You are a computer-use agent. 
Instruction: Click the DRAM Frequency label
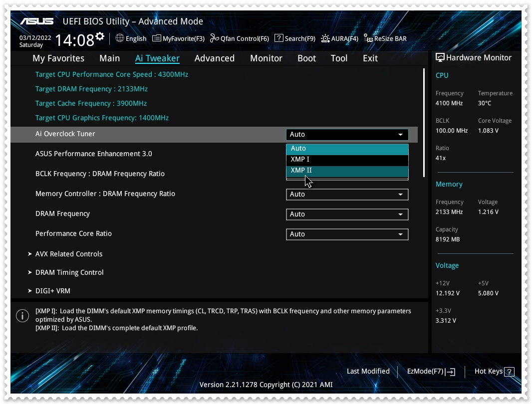62,213
